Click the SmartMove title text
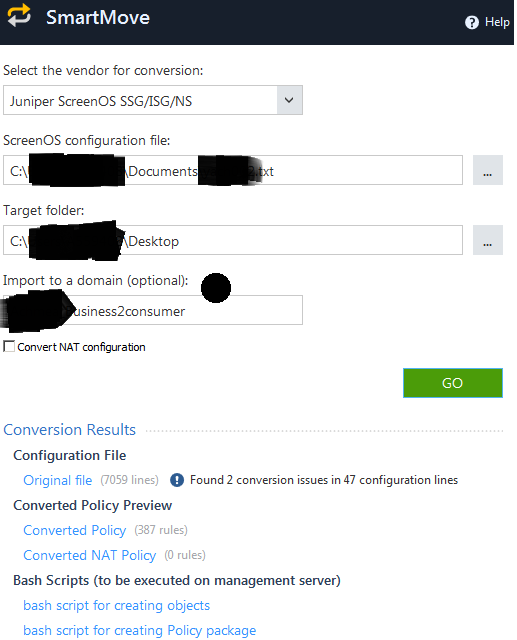This screenshot has height=640, width=517. point(98,18)
